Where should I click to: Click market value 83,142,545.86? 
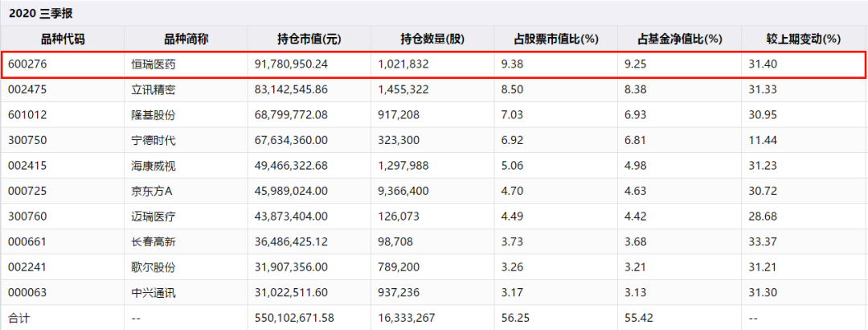pyautogui.click(x=292, y=89)
